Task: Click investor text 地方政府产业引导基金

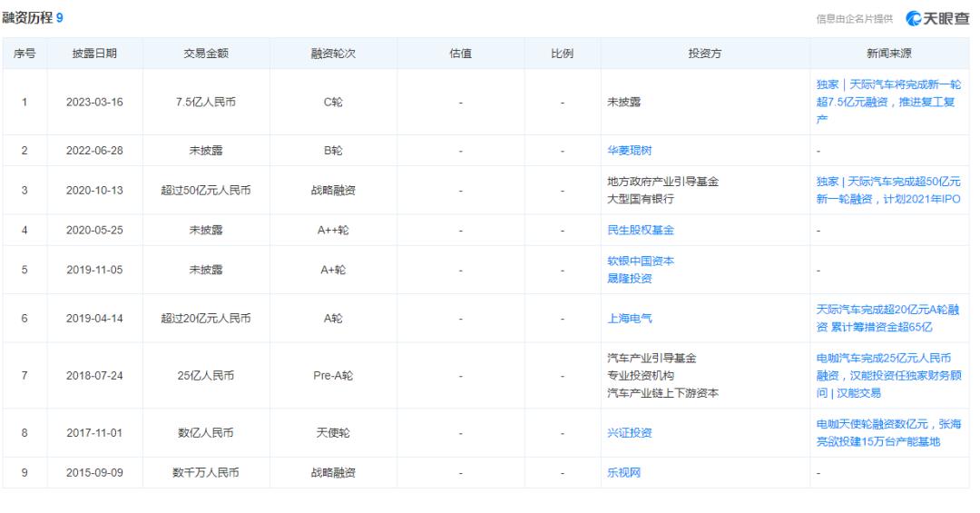Action: click(663, 182)
